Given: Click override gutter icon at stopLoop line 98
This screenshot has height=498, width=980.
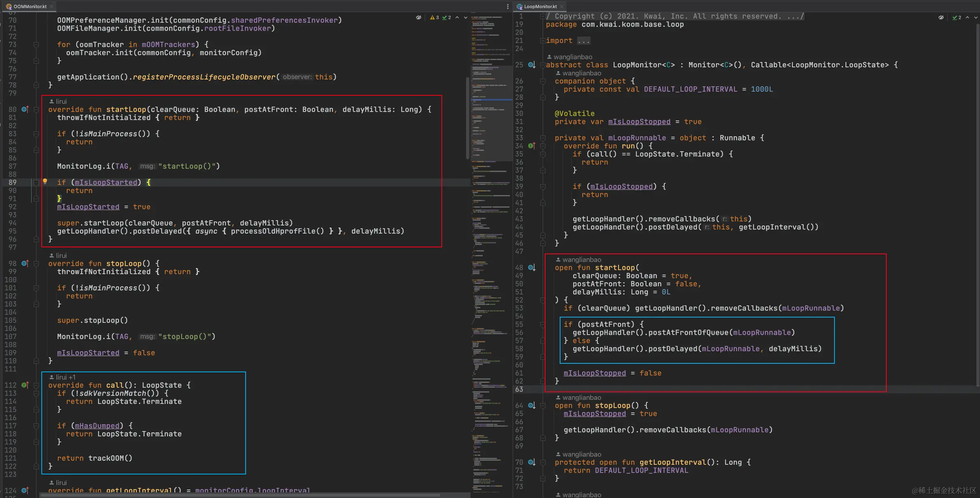Looking at the screenshot, I should pos(25,263).
